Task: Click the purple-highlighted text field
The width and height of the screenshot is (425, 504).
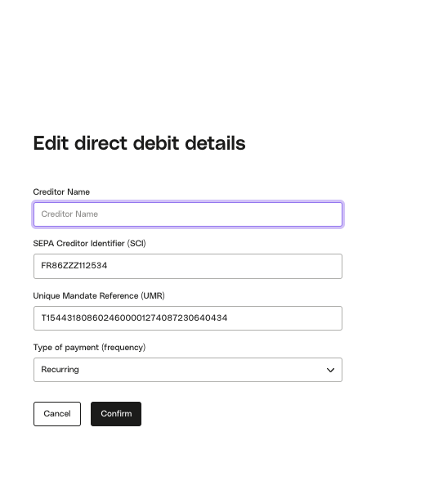Action: pyautogui.click(x=188, y=214)
